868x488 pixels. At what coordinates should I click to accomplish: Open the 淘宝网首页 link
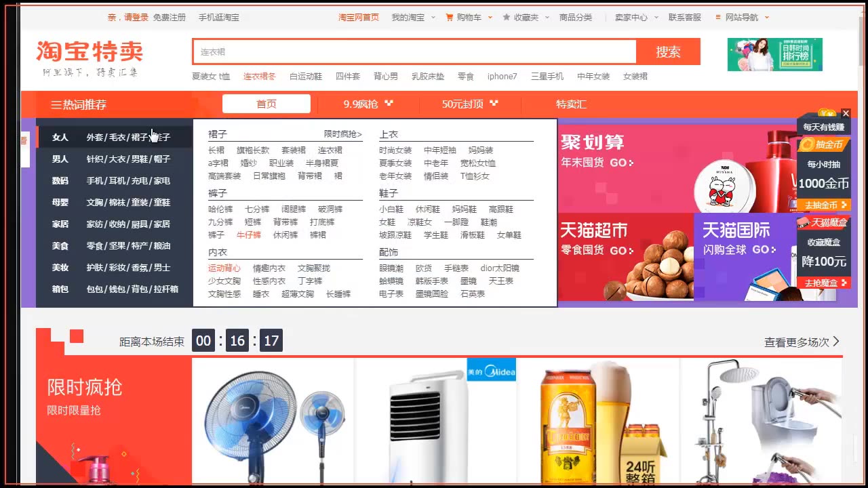[359, 18]
